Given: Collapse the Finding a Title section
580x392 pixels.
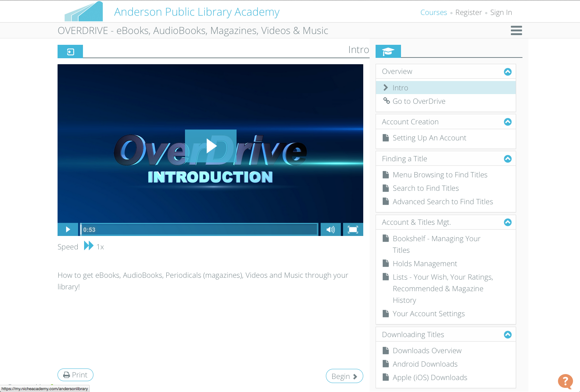Looking at the screenshot, I should 507,159.
